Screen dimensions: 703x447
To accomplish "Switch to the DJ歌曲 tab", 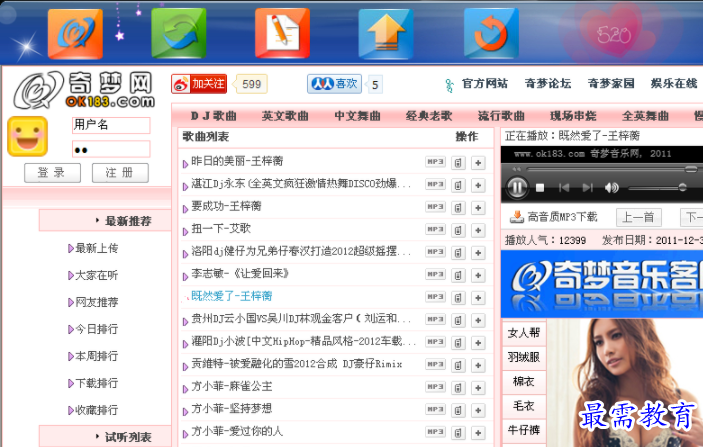I will [x=214, y=116].
